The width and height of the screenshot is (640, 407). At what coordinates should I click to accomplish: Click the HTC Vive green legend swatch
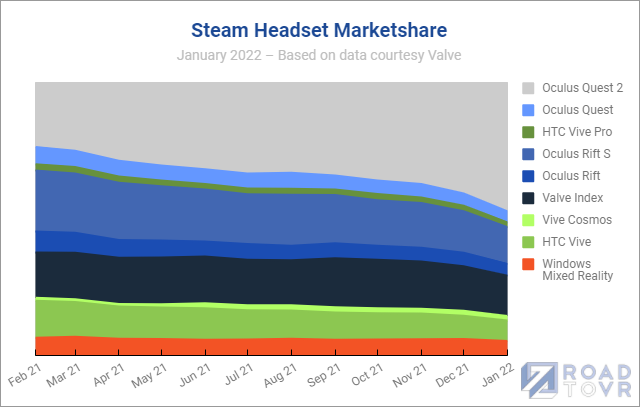(x=528, y=242)
